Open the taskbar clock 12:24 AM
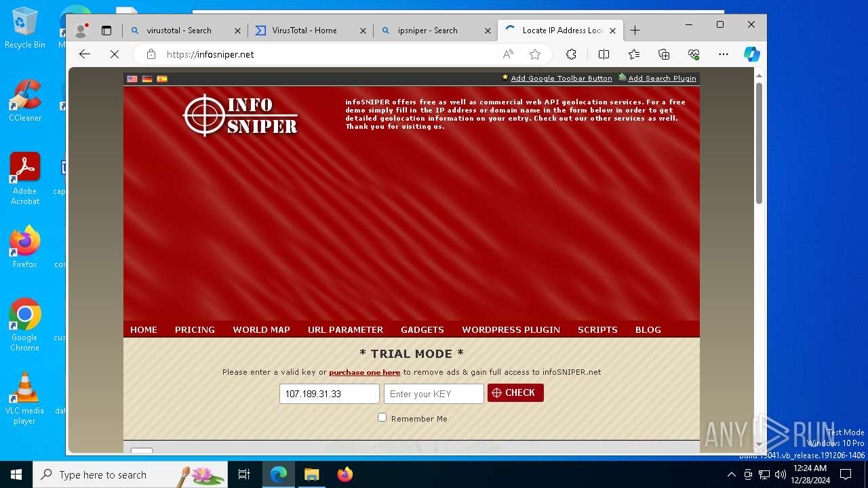Image resolution: width=868 pixels, height=488 pixels. [x=810, y=474]
